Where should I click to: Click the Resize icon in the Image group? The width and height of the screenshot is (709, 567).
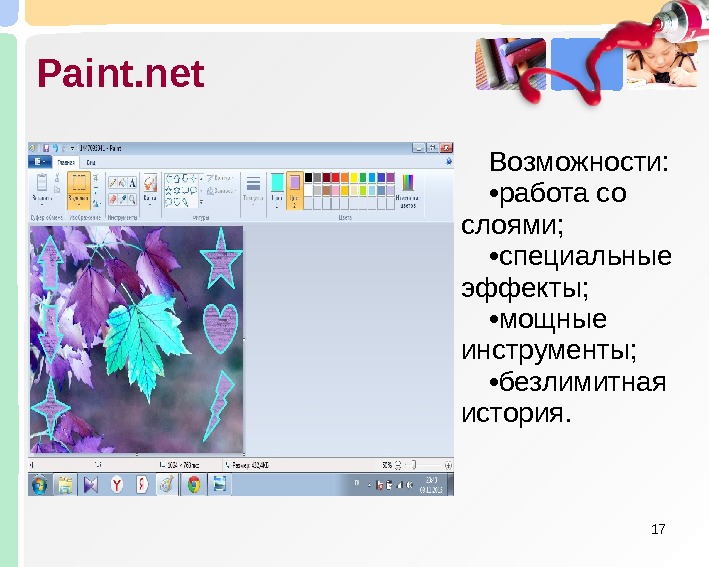click(96, 190)
